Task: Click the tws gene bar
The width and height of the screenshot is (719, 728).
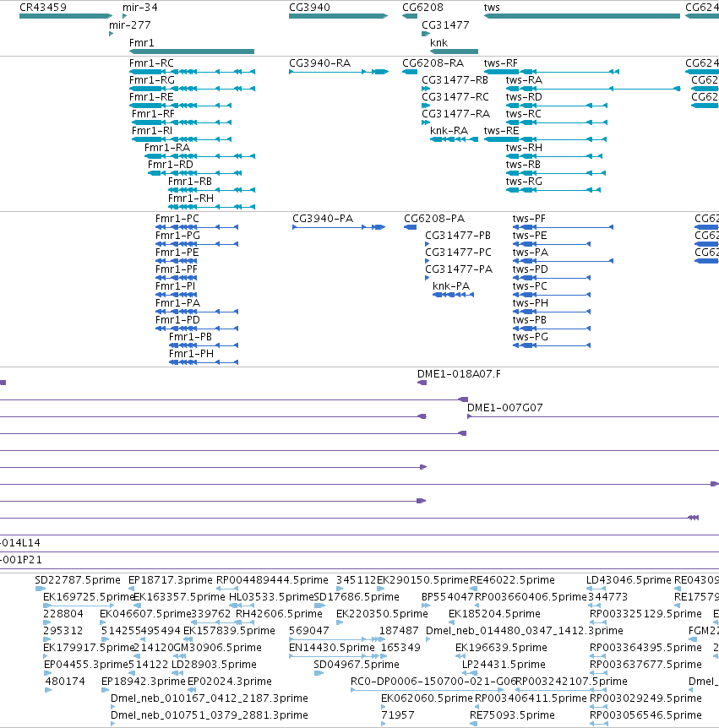Action: tap(582, 16)
